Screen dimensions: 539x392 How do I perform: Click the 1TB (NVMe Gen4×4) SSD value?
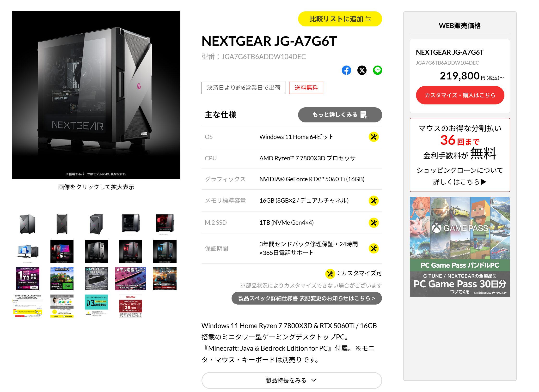coord(287,223)
